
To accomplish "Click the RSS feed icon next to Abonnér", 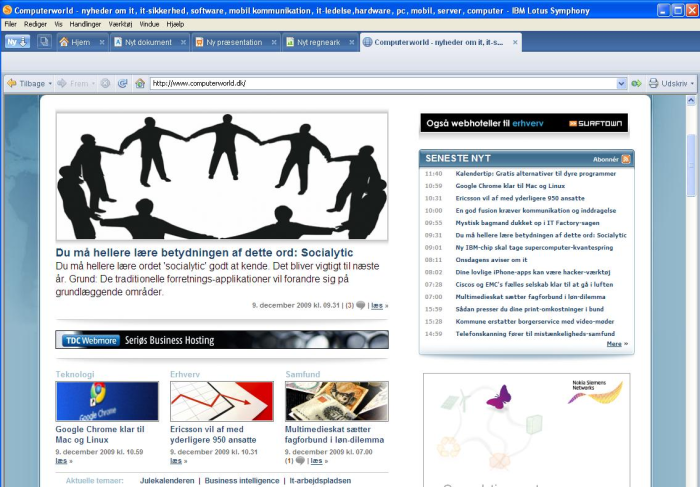I will [626, 159].
